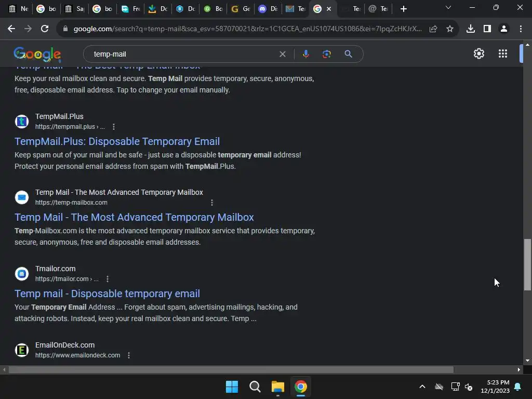Switch to the 'Ge' browser tab
This screenshot has width=532, height=399.
pos(241,9)
